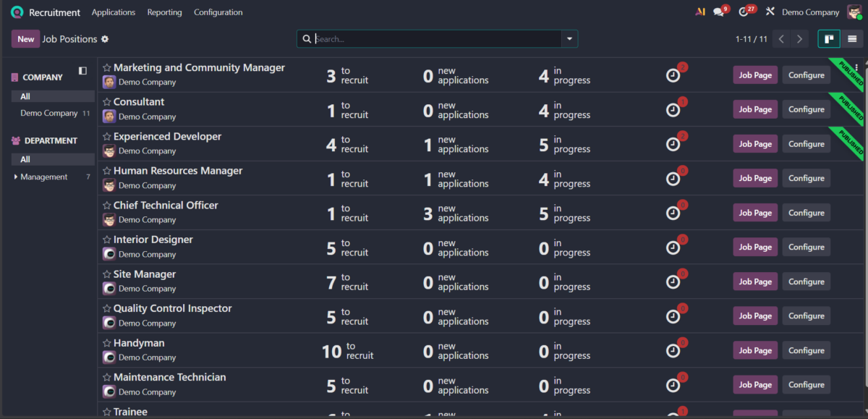Open the search options dropdown arrow
The image size is (868, 419).
(x=570, y=39)
